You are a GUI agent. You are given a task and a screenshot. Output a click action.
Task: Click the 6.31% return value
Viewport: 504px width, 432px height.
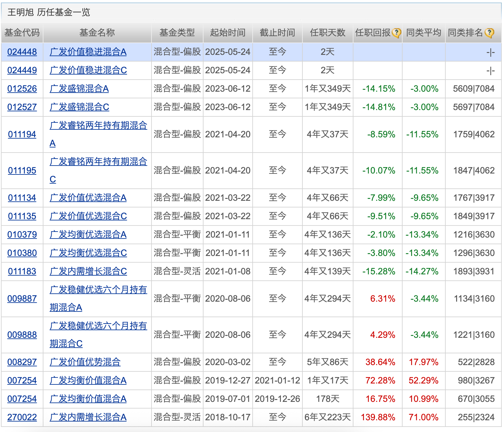coord(383,299)
